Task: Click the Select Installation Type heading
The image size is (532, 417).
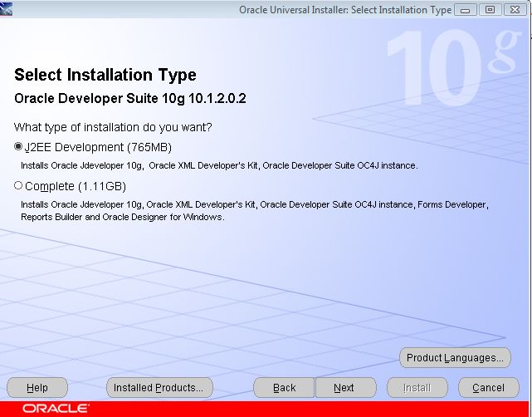Action: tap(105, 75)
